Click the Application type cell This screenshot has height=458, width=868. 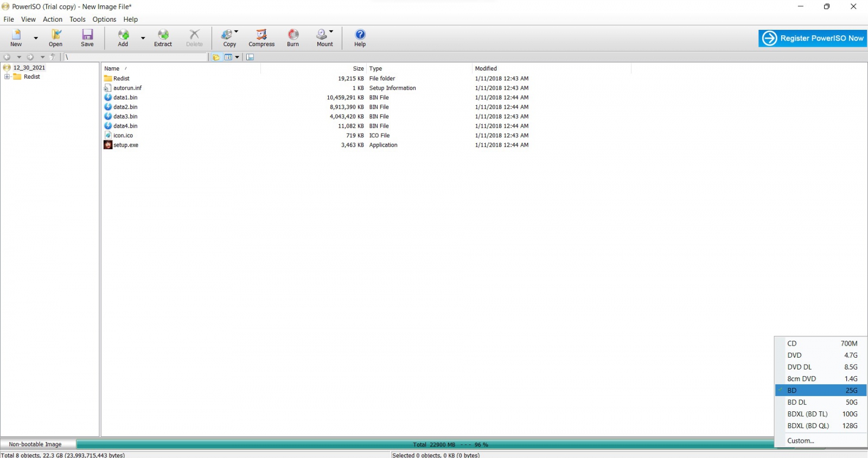pos(384,145)
